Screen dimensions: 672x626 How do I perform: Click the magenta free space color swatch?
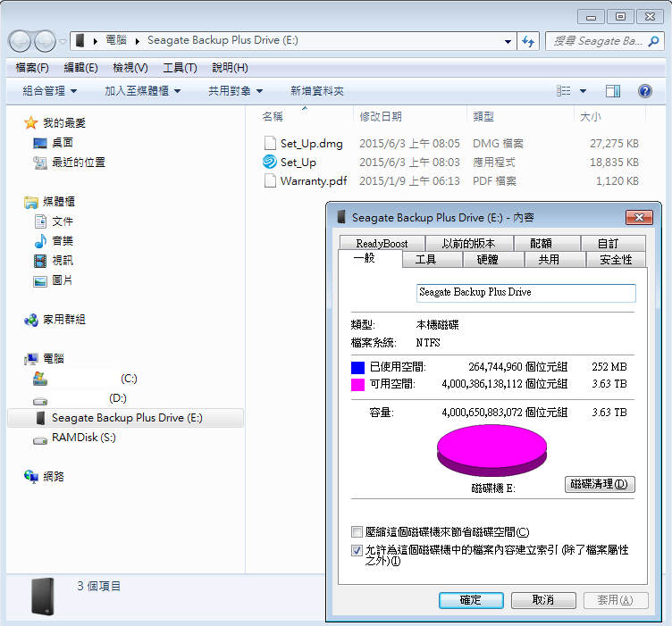click(x=357, y=385)
